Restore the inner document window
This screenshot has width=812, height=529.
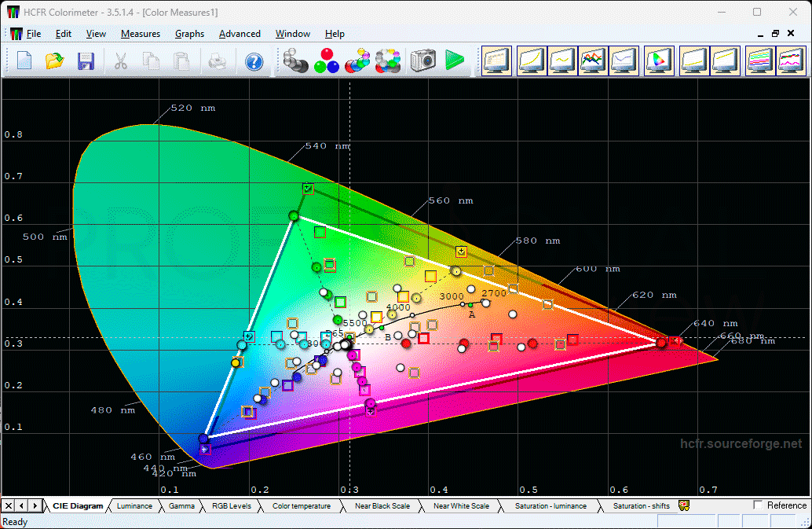775,33
